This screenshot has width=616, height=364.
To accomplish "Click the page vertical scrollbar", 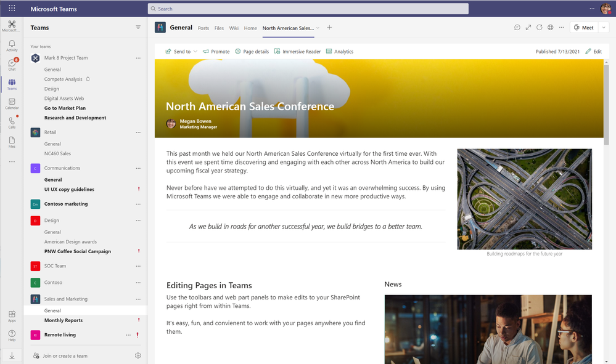I will [606, 105].
